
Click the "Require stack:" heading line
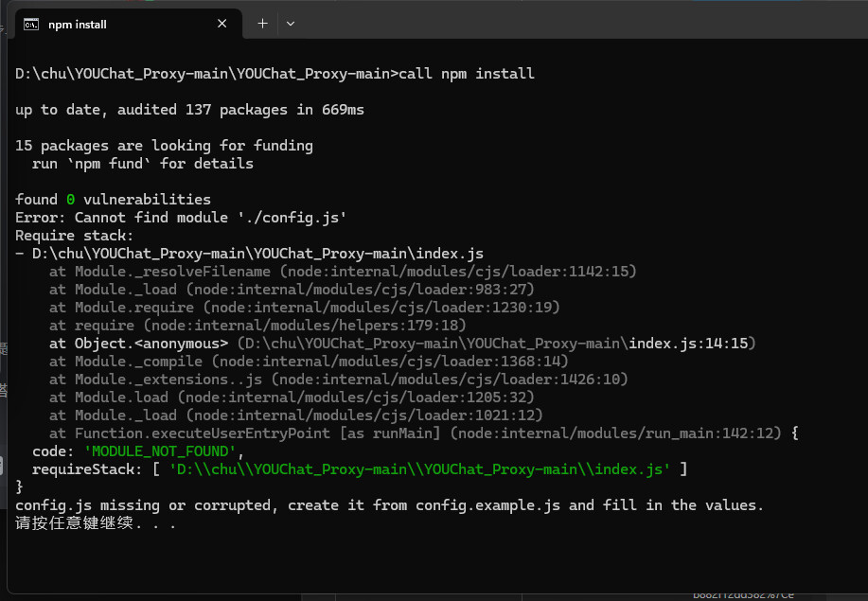75,236
